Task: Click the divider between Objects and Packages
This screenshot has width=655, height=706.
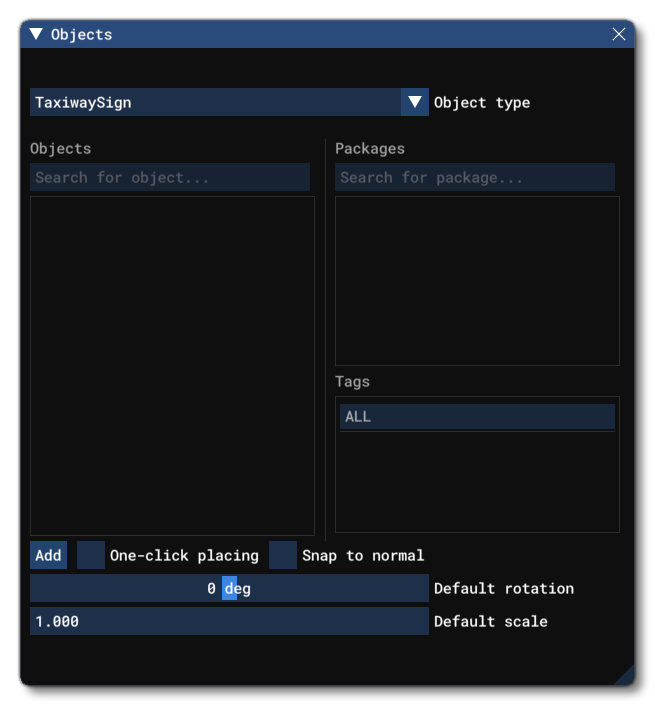Action: pos(325,340)
